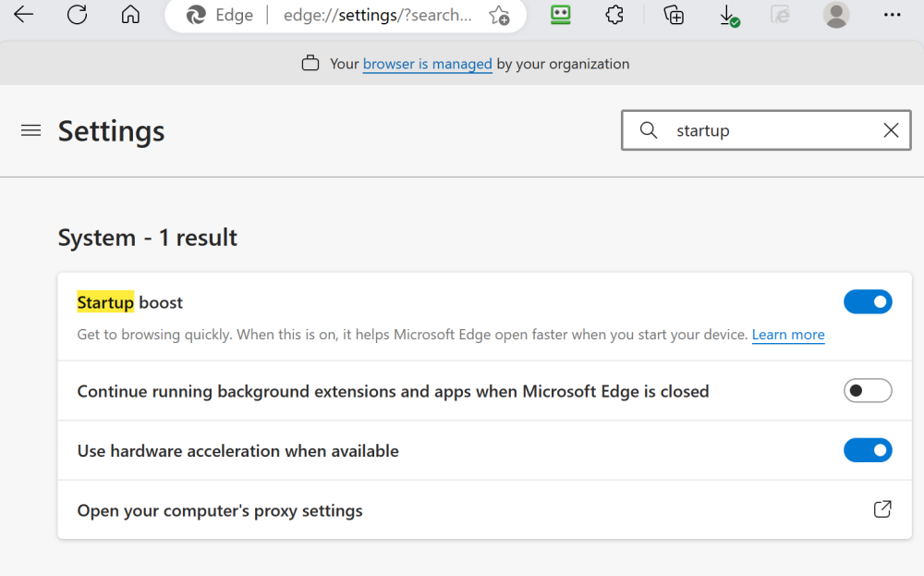Click the 'Get to browsing quickly' description text
Screen dimensions: 924x576
[x=412, y=335]
